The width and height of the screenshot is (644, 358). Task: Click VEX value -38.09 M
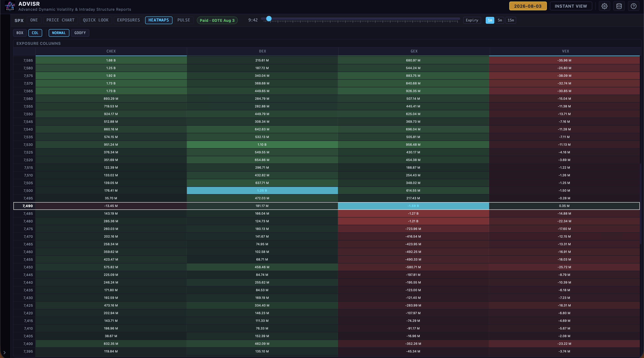click(564, 76)
